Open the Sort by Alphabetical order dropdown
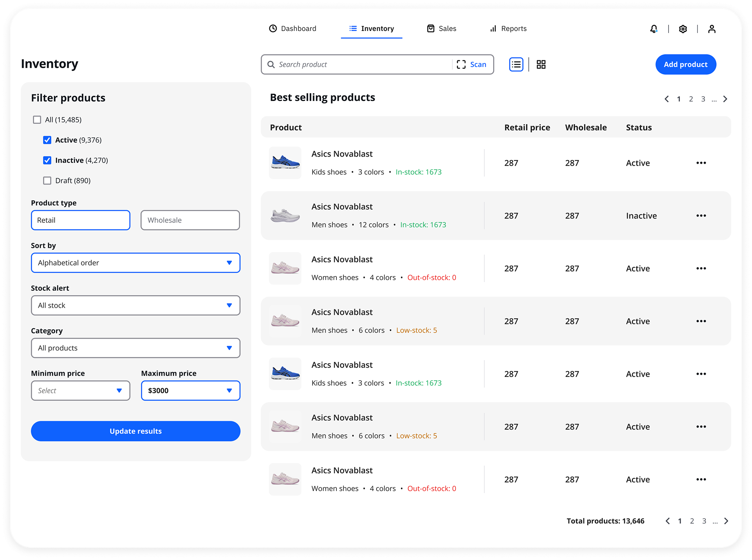This screenshot has height=560, width=752. tap(136, 263)
